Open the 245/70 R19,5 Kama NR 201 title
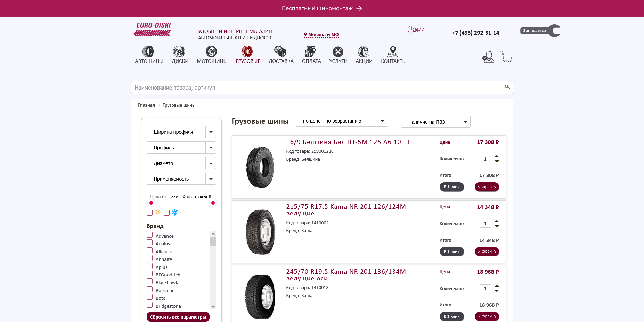 (x=346, y=275)
